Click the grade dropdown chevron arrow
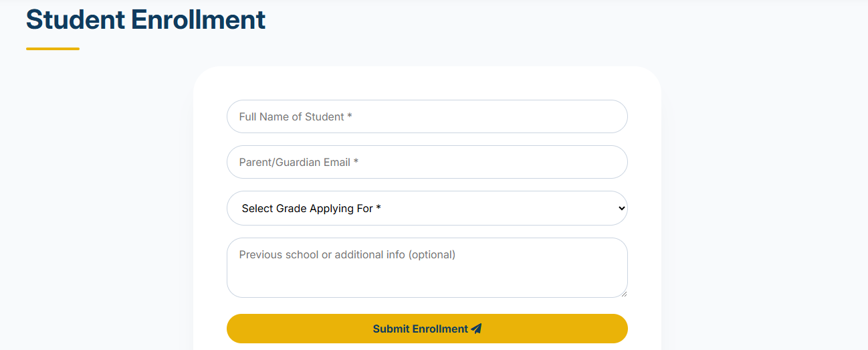Viewport: 868px width, 350px height. [x=621, y=208]
